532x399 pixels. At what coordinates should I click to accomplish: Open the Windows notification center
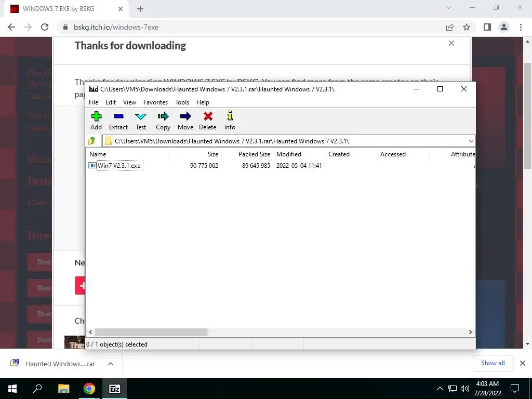click(515, 389)
